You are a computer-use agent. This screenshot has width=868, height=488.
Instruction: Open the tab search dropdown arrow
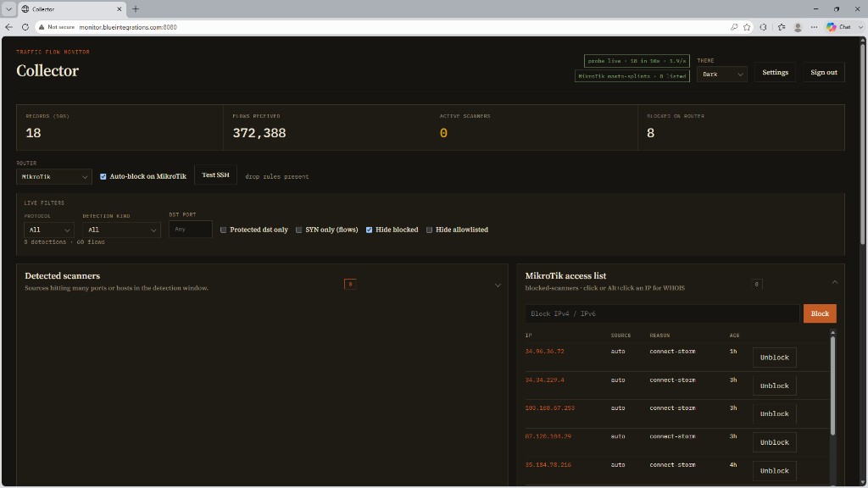coord(8,8)
